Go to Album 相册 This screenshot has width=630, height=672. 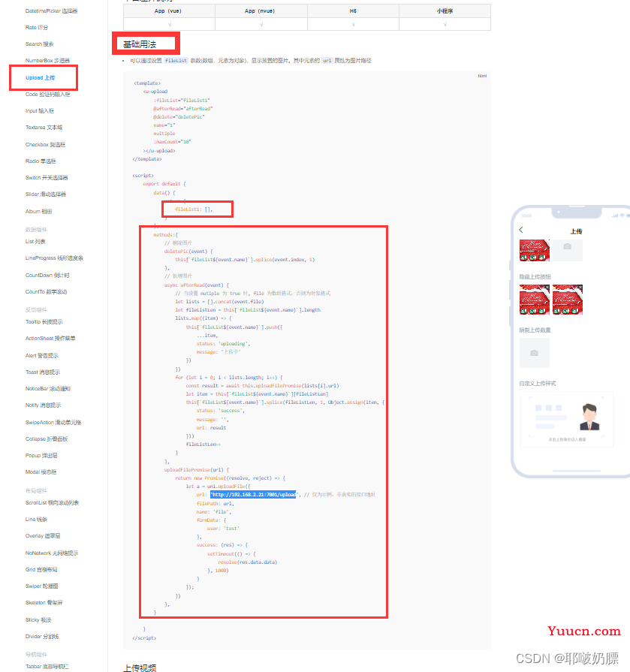[x=38, y=212]
